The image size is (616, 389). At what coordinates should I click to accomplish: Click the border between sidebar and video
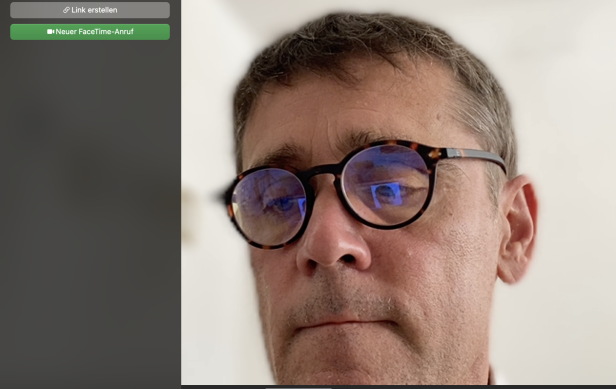tap(181, 194)
